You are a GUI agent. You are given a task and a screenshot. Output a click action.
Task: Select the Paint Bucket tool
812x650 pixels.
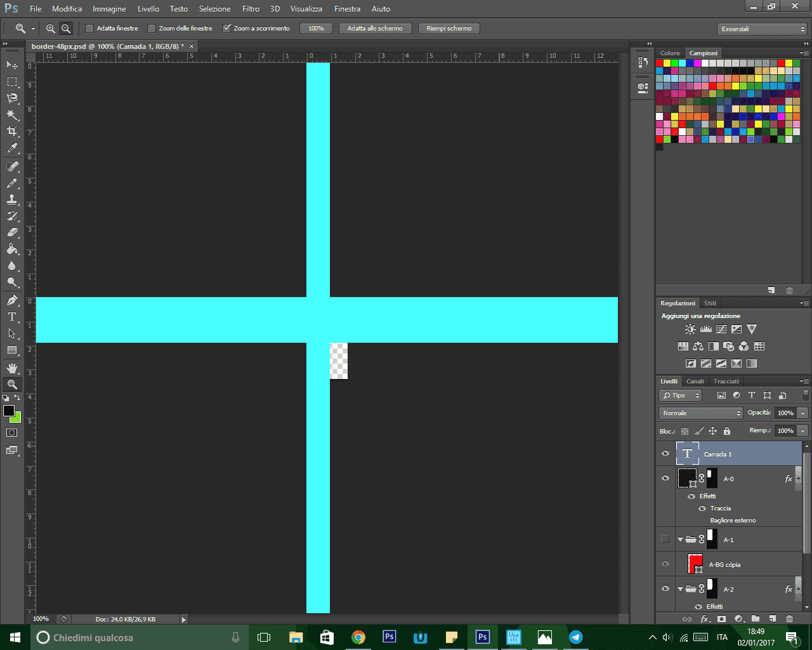[12, 249]
